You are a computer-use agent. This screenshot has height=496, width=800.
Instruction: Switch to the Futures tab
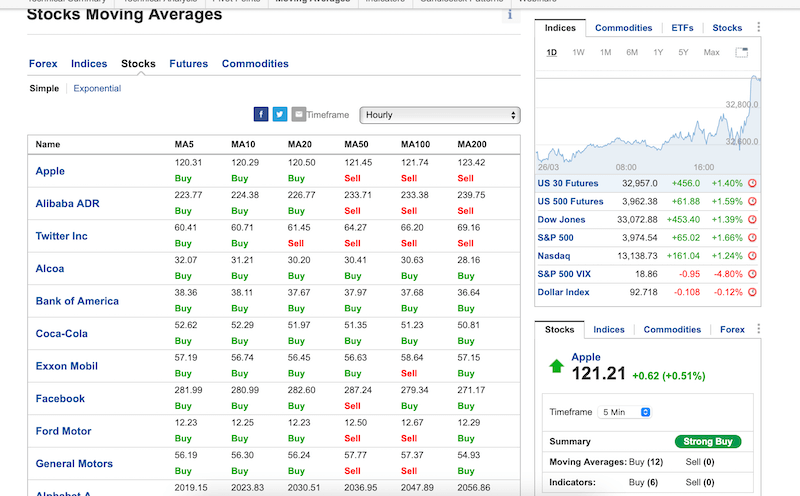(x=188, y=64)
